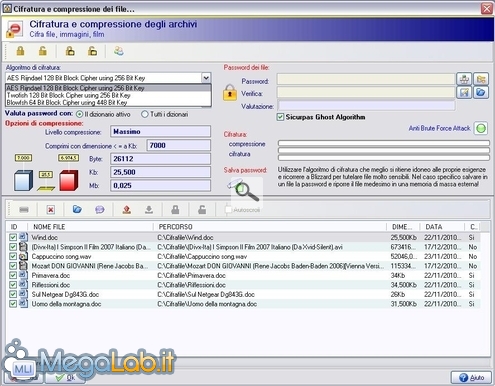Click the save icon beside Verifica field
The height and width of the screenshot is (386, 495).
pyautogui.click(x=464, y=92)
